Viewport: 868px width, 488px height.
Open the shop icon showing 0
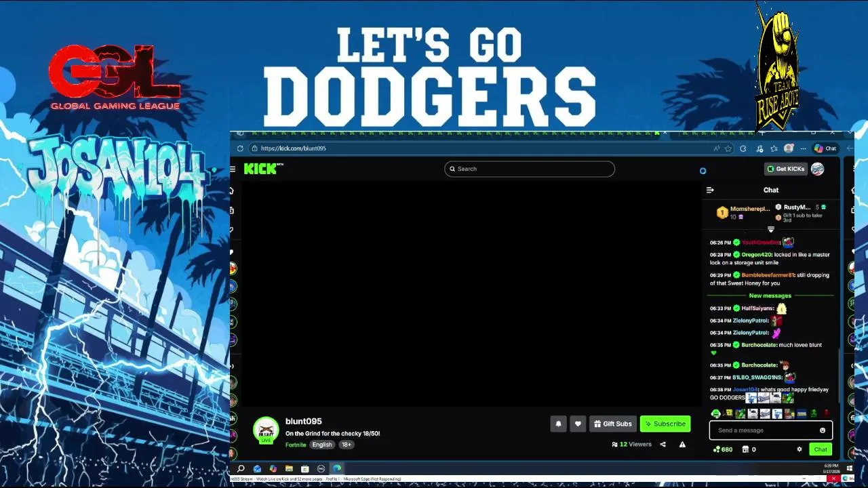(x=749, y=449)
